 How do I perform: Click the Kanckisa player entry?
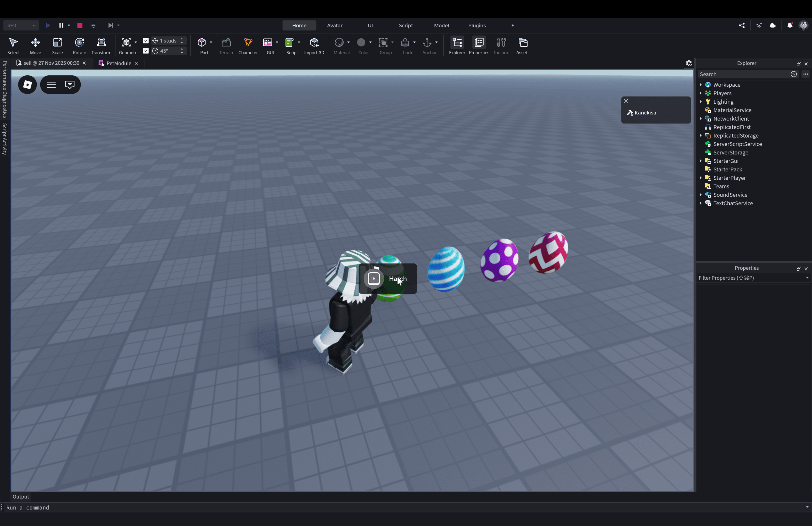tap(645, 113)
